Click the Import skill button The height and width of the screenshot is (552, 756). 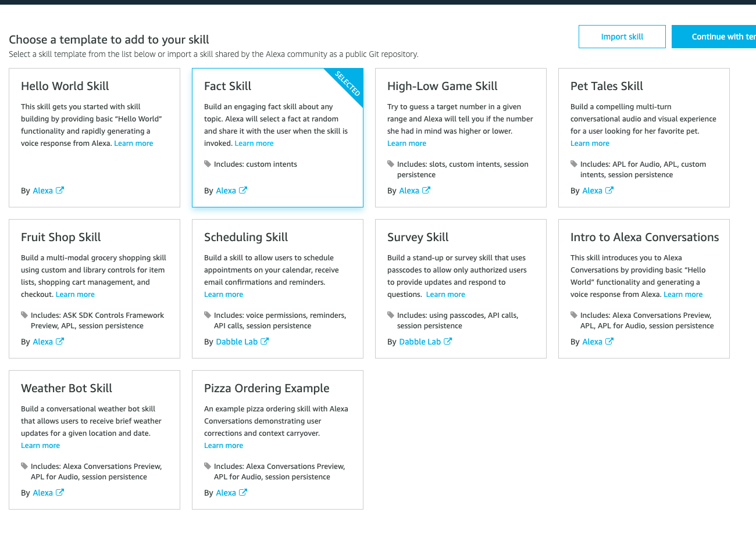point(622,37)
